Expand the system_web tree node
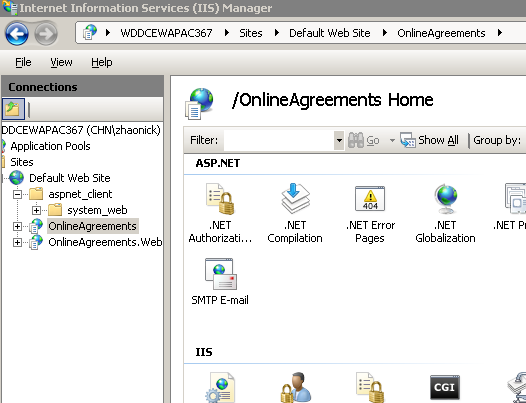Screen dimensions: 526x403 (36, 210)
